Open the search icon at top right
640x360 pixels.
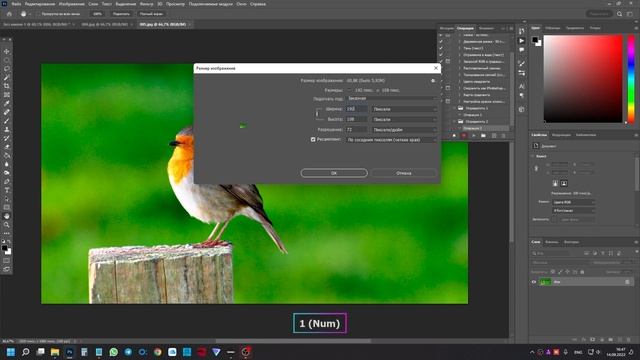(x=620, y=14)
